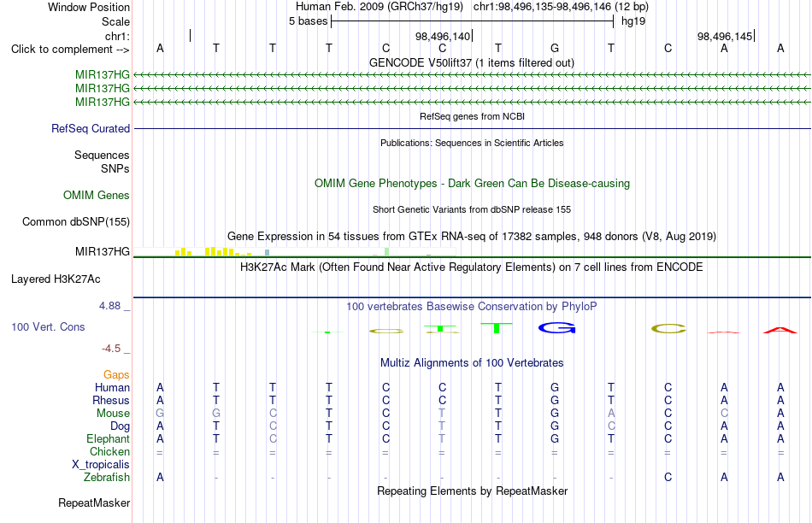Open the Layered H3K27Ac track label
Viewport: 812px width, 523px height.
56,279
